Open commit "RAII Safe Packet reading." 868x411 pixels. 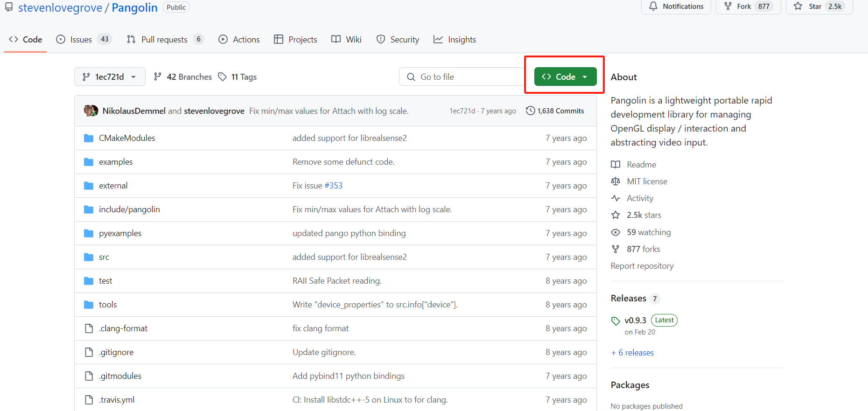(x=337, y=281)
